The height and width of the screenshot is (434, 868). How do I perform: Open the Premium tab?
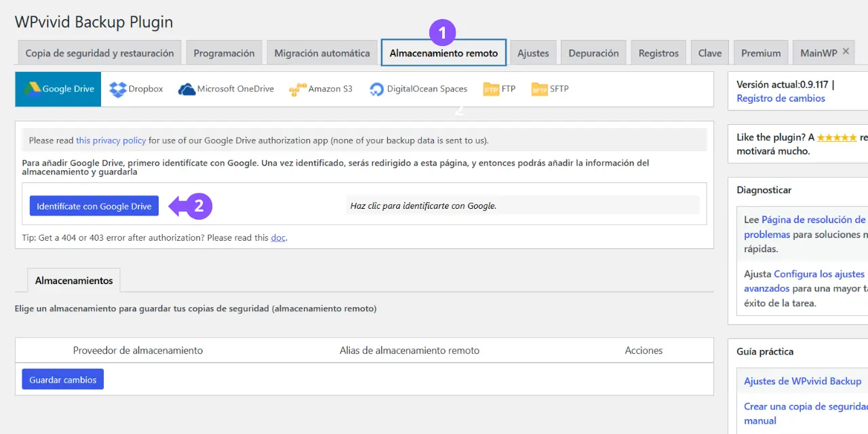tap(761, 53)
